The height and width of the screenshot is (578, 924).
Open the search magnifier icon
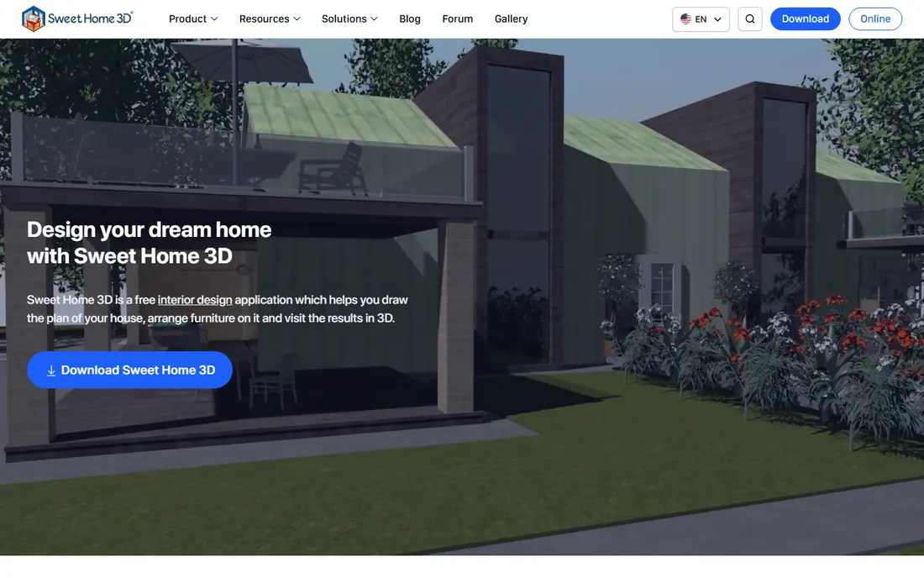[749, 18]
